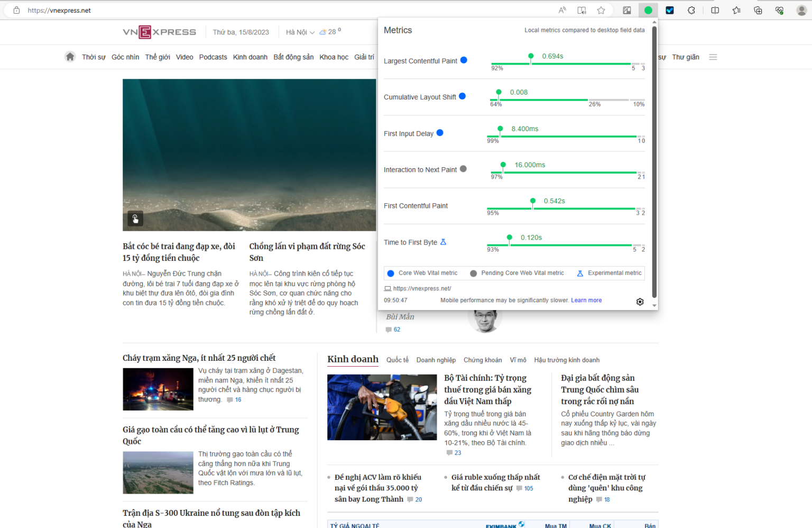
Task: Open the Favorites list icon
Action: (x=736, y=10)
